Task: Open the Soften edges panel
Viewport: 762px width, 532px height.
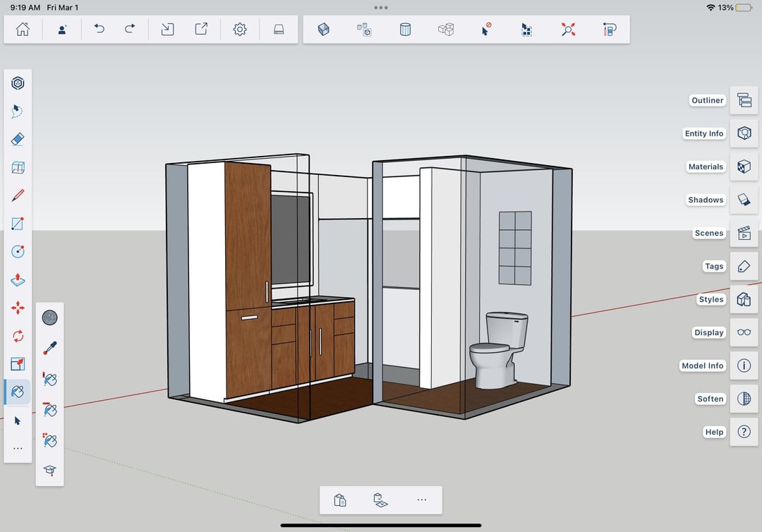Action: [x=744, y=399]
